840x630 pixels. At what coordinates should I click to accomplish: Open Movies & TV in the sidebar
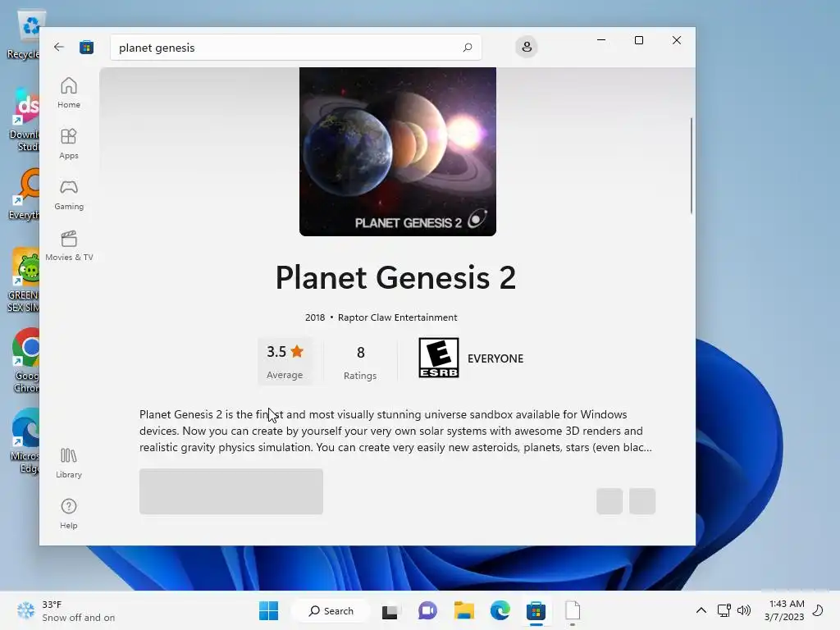[x=69, y=245]
